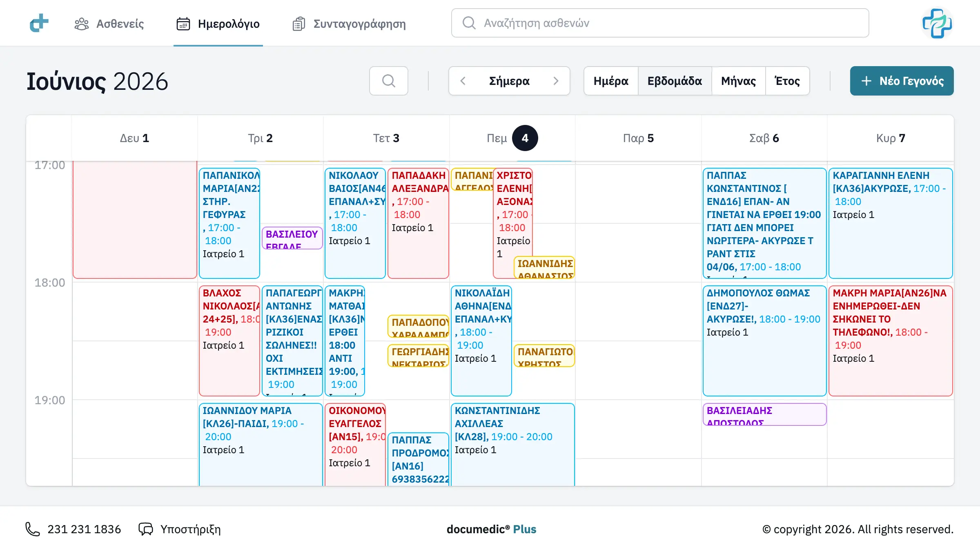
Task: Open purple ΒΑΣΙΛΕΙΑΔΗΣ ΑΠΟΣΤΟΛΟΣ event
Action: (x=764, y=414)
